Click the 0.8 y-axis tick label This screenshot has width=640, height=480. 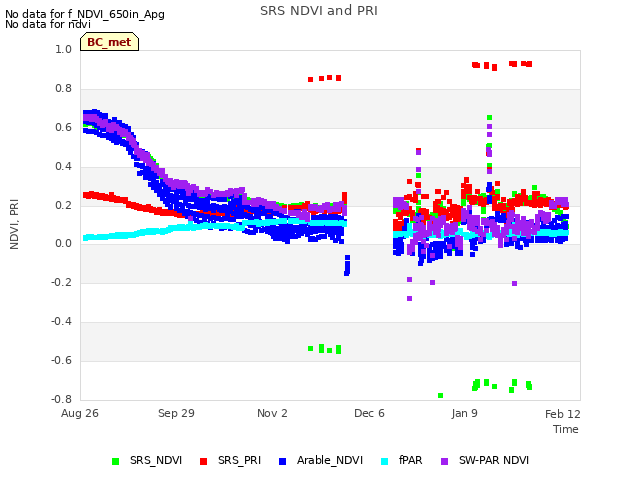(63, 88)
